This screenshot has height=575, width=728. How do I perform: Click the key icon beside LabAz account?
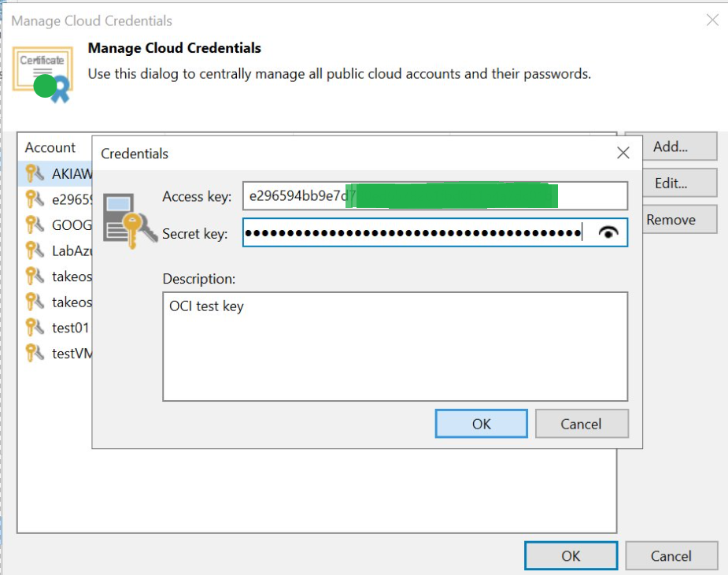click(x=35, y=250)
